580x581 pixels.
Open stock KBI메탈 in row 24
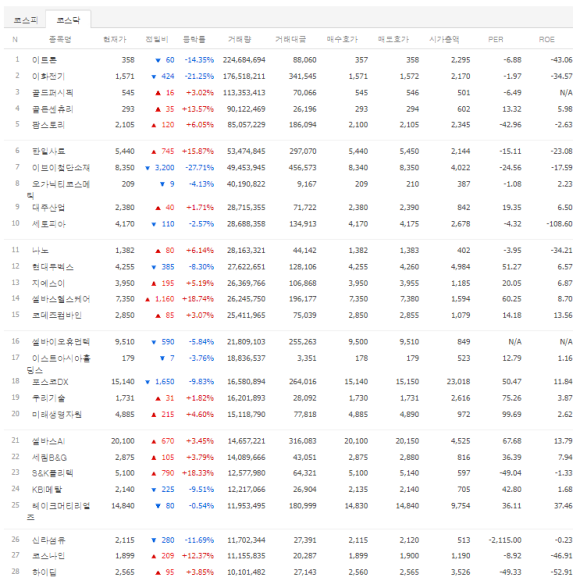(x=47, y=489)
